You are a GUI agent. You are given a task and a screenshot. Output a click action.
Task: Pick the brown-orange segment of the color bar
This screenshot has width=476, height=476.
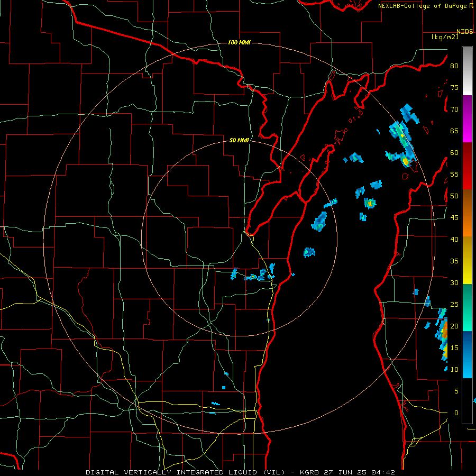point(467,213)
